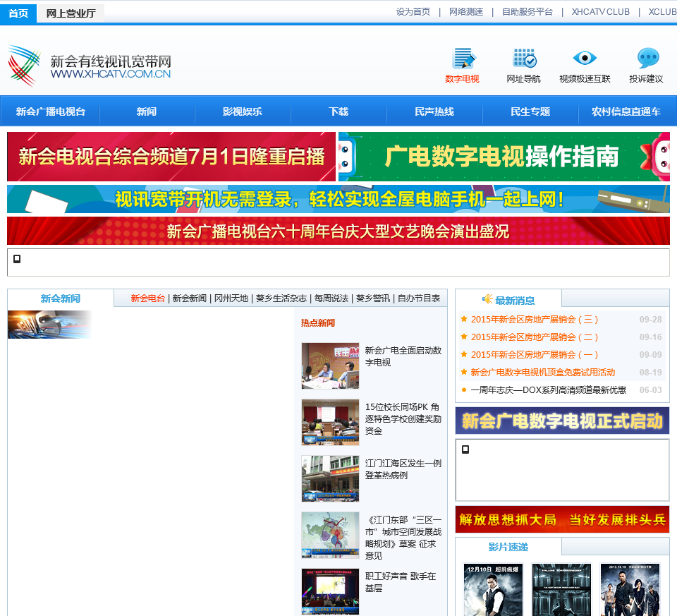Click the 广电数字电视操作指南 banner
677x616 pixels.
click(x=504, y=157)
